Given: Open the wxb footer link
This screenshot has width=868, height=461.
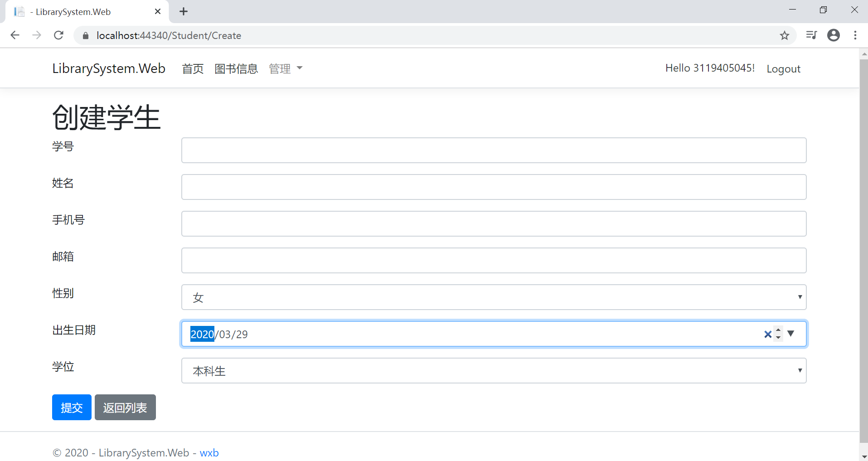Looking at the screenshot, I should [209, 453].
